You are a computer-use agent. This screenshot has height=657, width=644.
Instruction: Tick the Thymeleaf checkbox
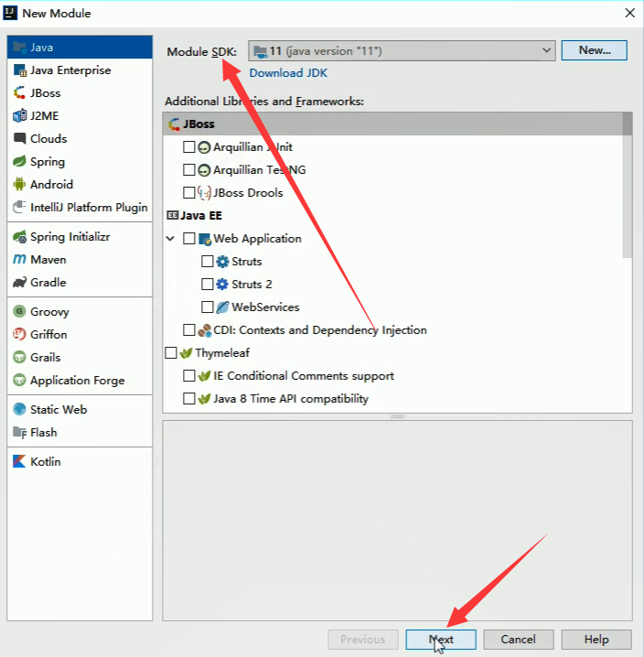(x=171, y=353)
